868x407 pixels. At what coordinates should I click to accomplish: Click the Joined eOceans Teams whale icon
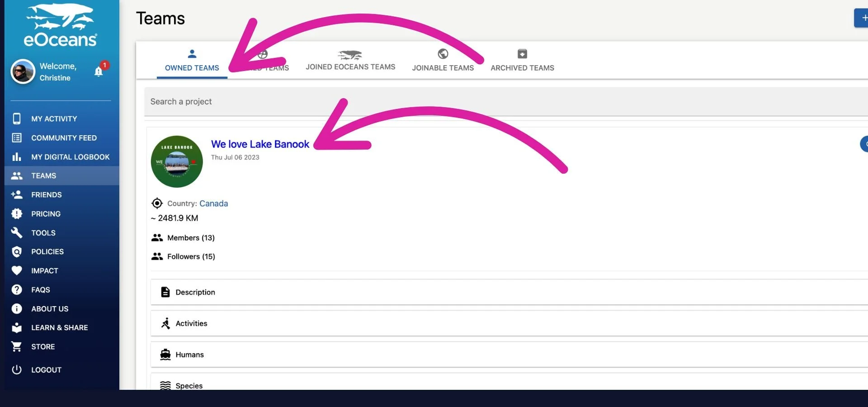(x=350, y=55)
